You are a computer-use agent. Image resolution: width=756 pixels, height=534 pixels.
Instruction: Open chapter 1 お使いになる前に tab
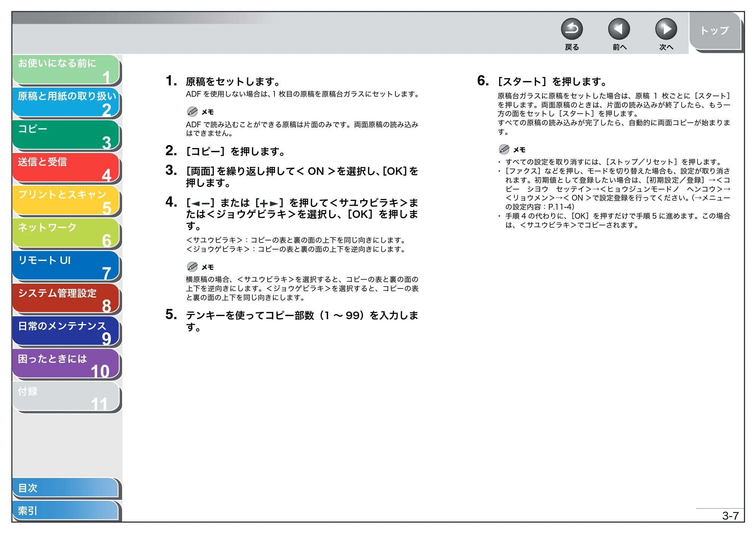tap(66, 69)
